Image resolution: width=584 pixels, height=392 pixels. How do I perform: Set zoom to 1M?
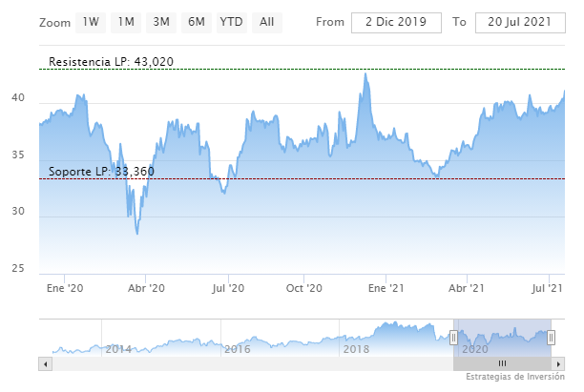coord(126,21)
